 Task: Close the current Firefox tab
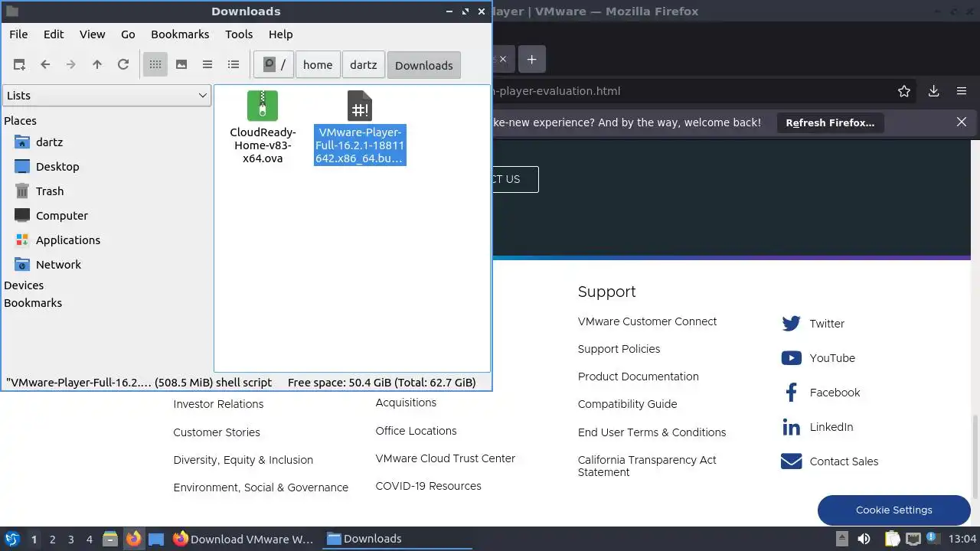coord(502,59)
